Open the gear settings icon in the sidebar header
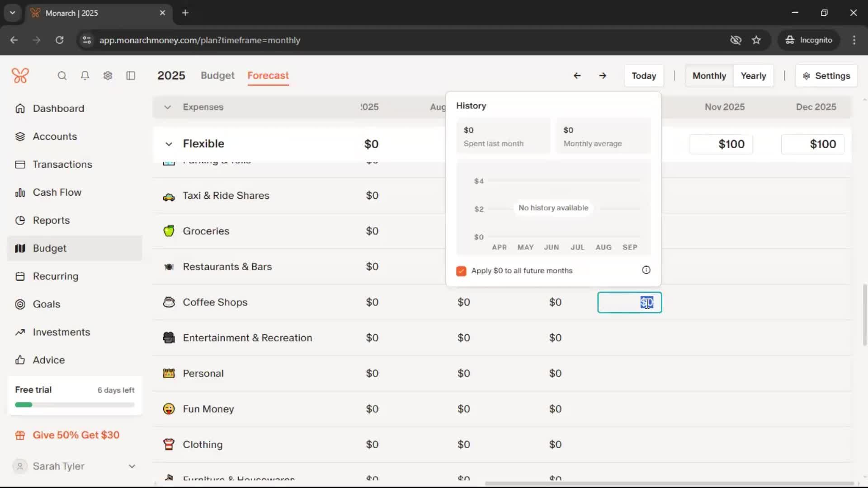The height and width of the screenshot is (488, 868). tap(108, 76)
